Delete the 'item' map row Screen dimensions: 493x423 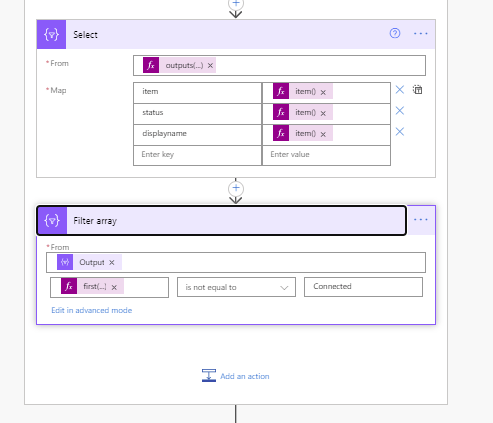tap(400, 90)
